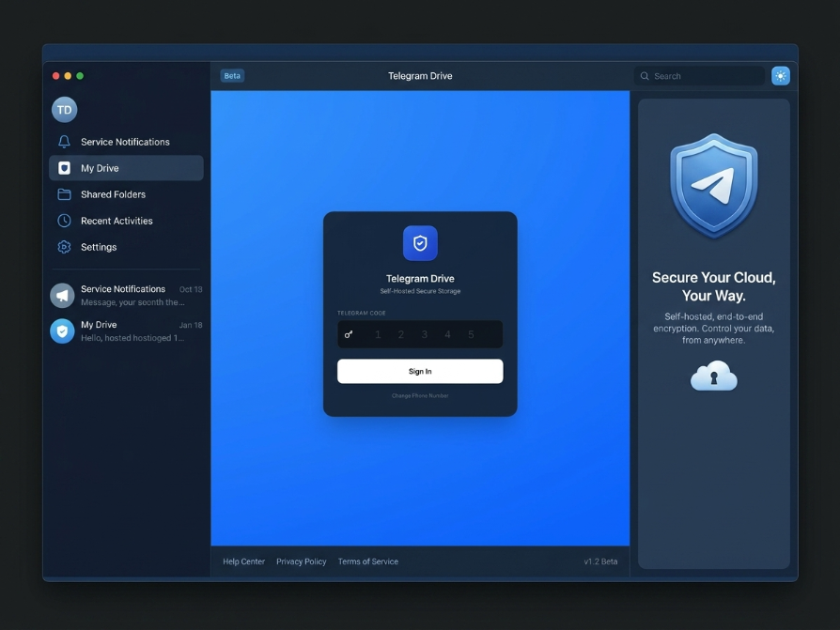This screenshot has width=840, height=630.
Task: Click the key icon in code field
Action: [x=349, y=334]
